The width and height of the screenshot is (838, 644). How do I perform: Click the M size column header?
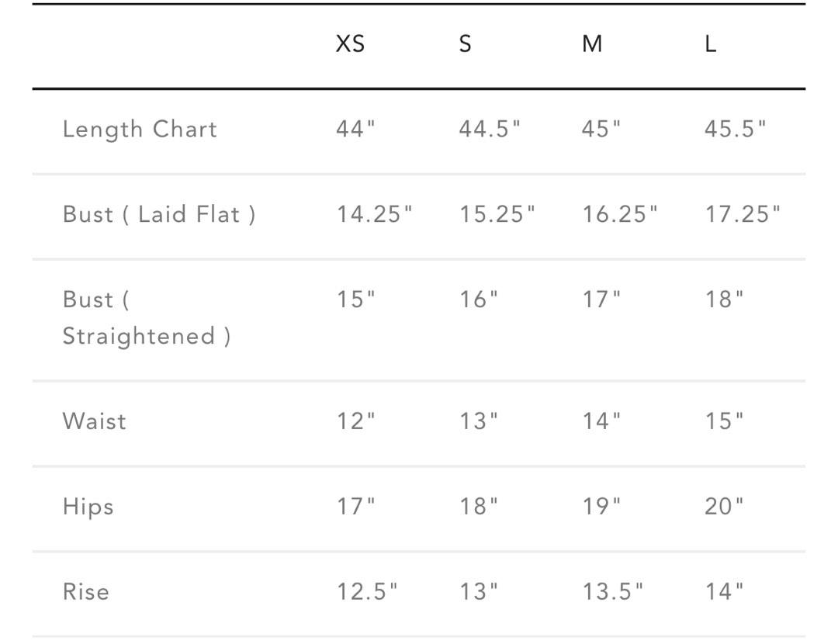[x=592, y=44]
